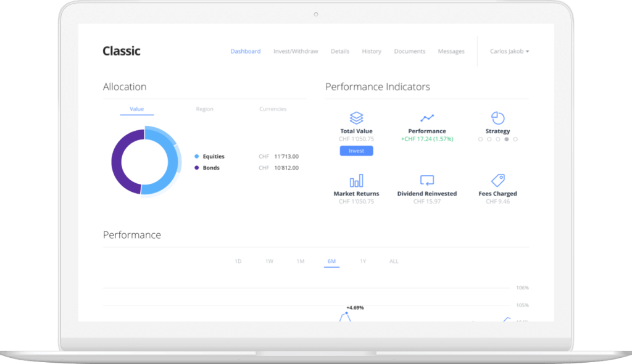Go to the Documents page
The width and height of the screenshot is (632, 364).
(x=409, y=51)
